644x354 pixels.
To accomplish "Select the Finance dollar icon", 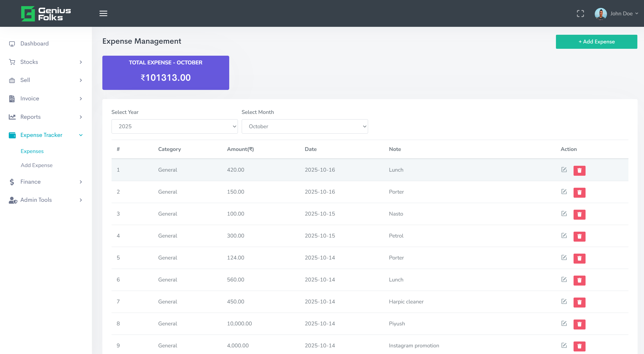I will pos(11,182).
